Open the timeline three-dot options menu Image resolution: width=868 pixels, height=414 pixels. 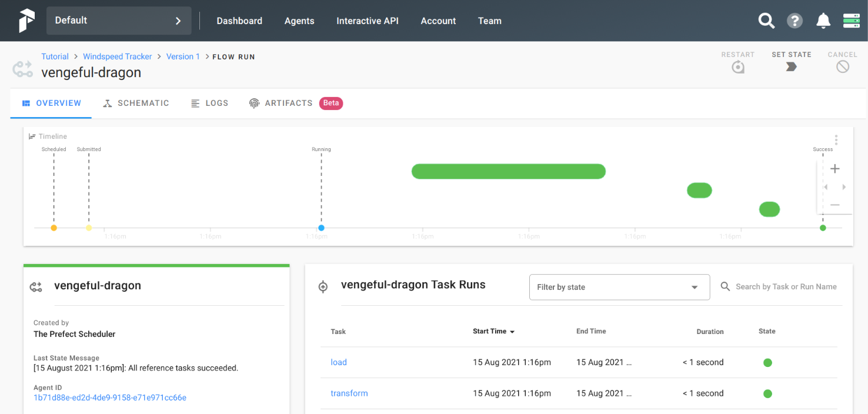pyautogui.click(x=836, y=140)
